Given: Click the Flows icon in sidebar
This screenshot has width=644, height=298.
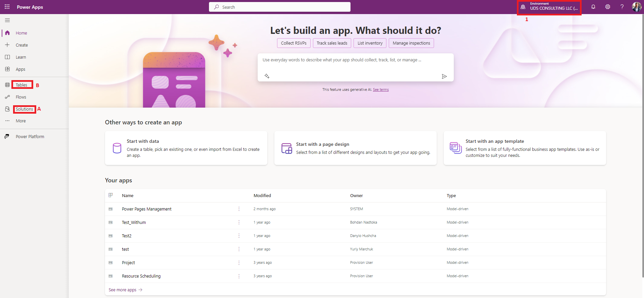Looking at the screenshot, I should 7,97.
